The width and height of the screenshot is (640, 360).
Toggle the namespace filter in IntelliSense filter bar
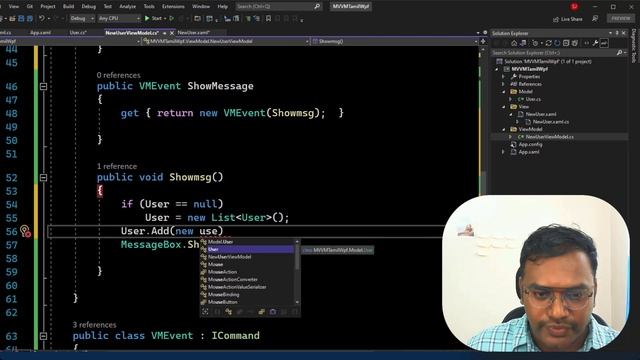(217, 312)
